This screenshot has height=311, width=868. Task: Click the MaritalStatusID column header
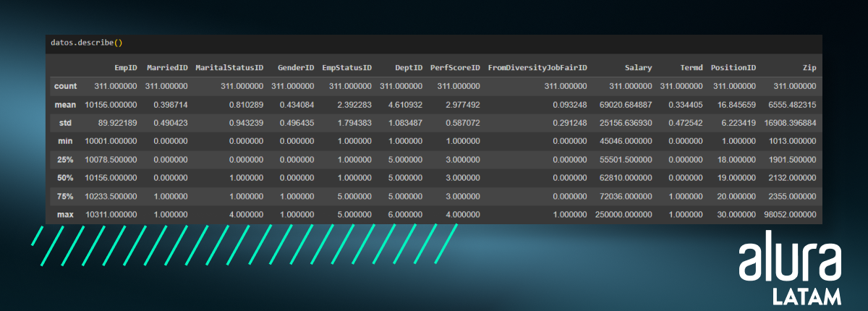tap(229, 68)
